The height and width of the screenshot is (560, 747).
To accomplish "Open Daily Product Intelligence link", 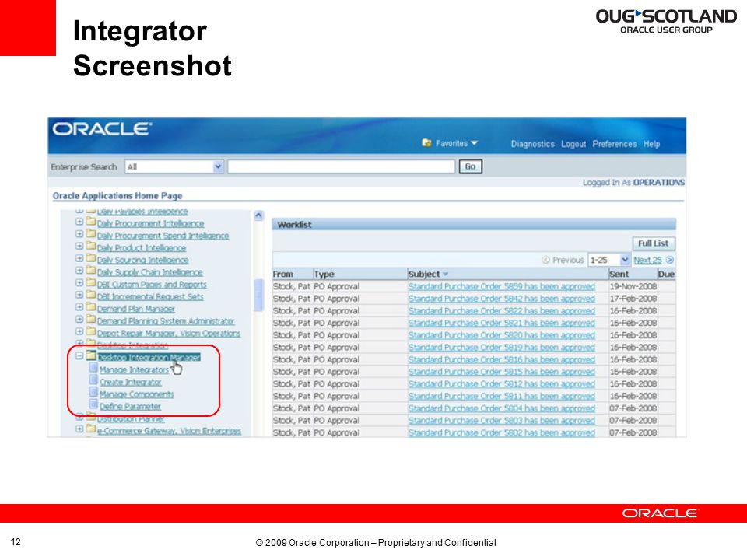I will [142, 248].
